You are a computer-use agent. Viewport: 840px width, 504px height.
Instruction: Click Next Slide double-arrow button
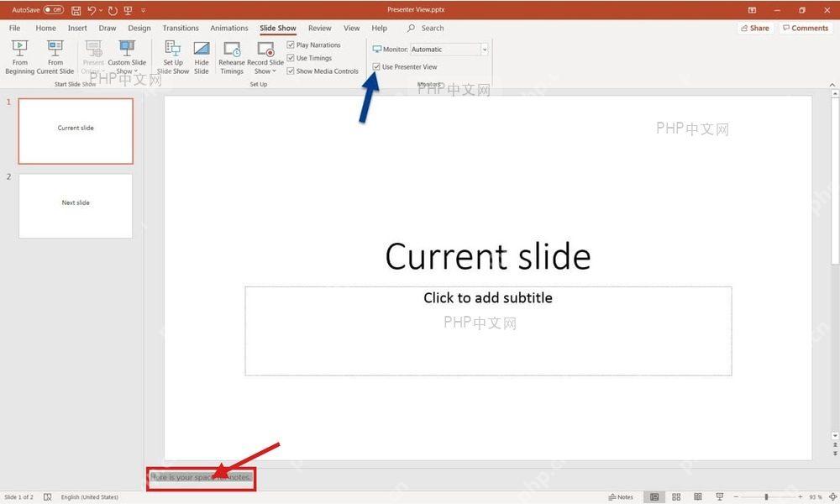[835, 454]
